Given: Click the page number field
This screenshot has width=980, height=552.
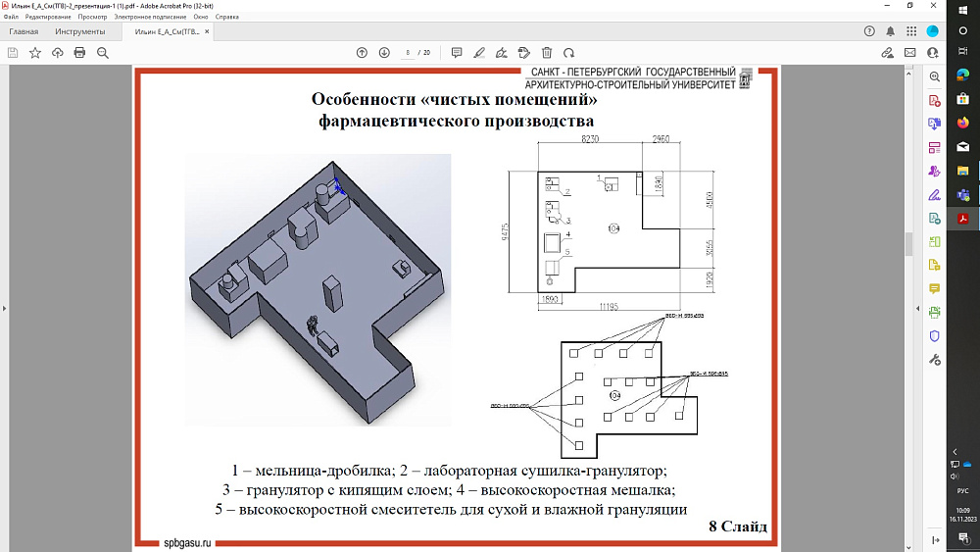Looking at the screenshot, I should click(408, 53).
